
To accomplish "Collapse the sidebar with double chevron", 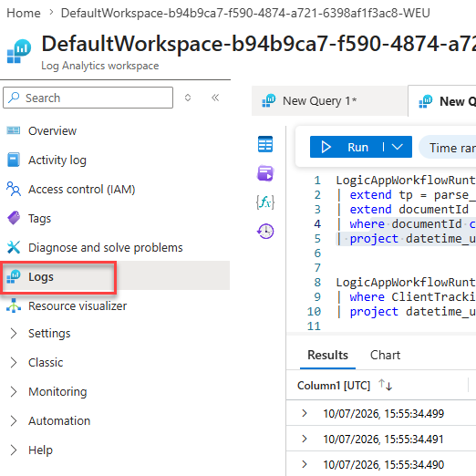I will click(x=215, y=98).
